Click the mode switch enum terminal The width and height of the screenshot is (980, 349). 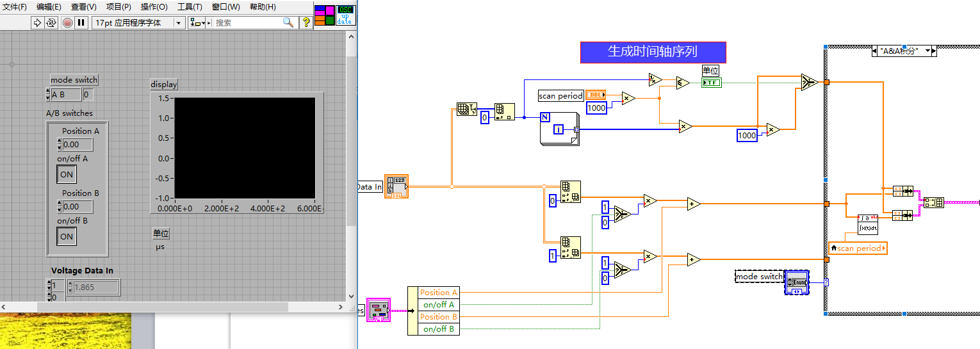point(797,282)
